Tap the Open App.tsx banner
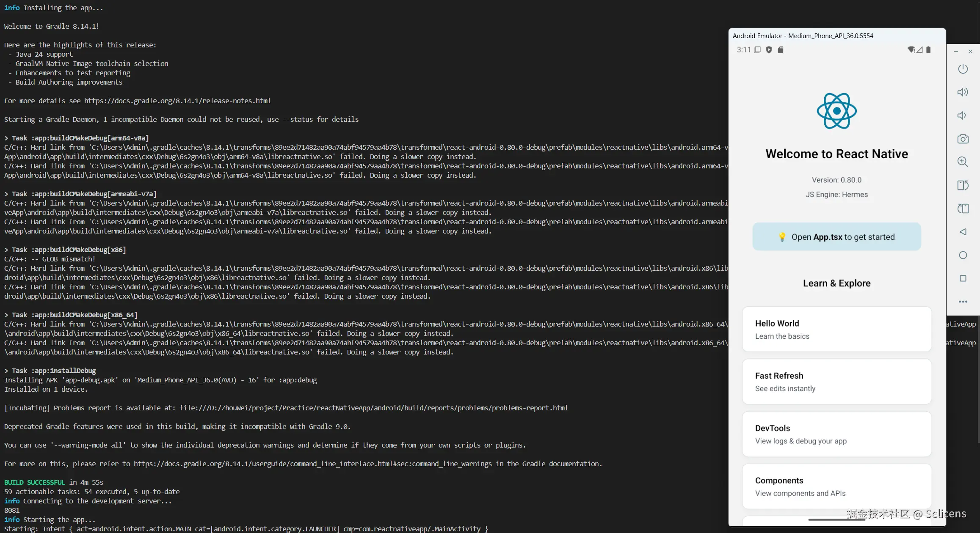The image size is (980, 533). (x=836, y=237)
